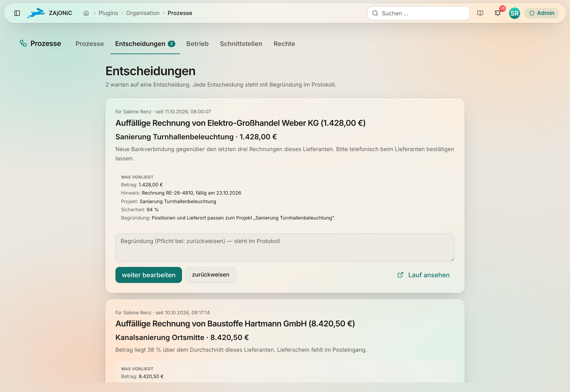Image resolution: width=570 pixels, height=392 pixels.
Task: Go to home via breadcrumb house icon
Action: 86,13
